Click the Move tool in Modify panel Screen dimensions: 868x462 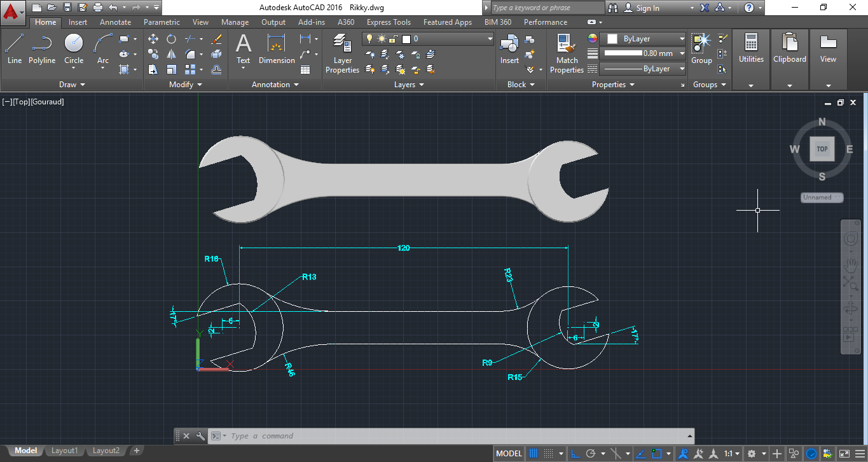(x=153, y=39)
